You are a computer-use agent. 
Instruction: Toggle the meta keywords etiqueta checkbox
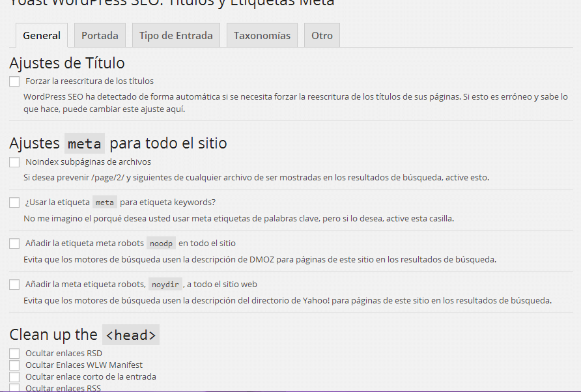point(14,203)
